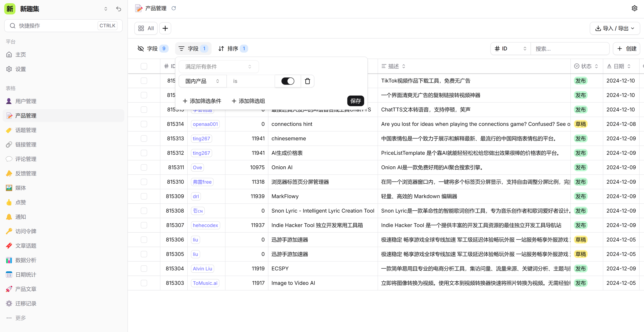Open 排序 sorting options
This screenshot has height=332, width=644.
232,49
